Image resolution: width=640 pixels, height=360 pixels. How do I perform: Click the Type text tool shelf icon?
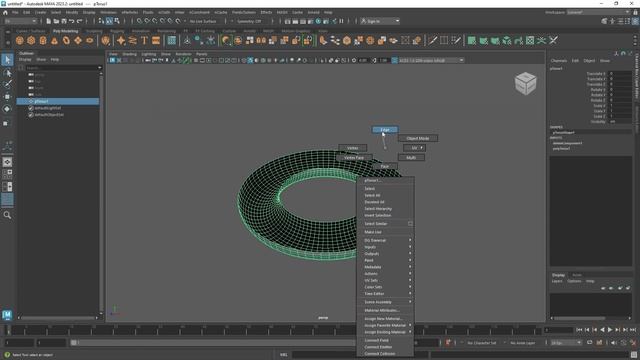point(144,40)
